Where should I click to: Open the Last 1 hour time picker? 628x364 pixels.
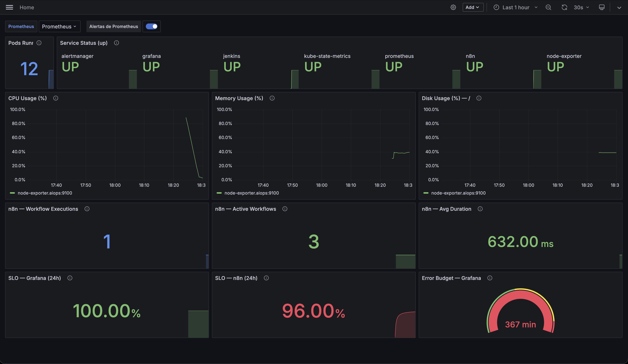click(x=516, y=7)
